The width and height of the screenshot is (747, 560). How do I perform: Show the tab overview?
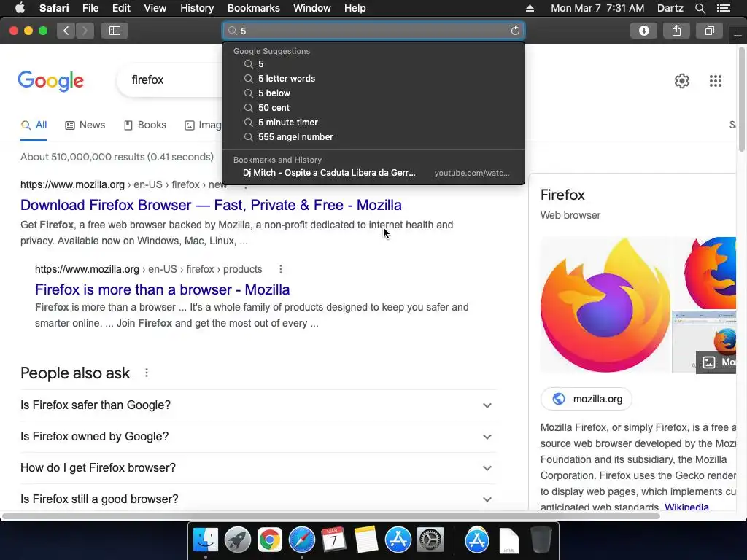click(x=709, y=31)
